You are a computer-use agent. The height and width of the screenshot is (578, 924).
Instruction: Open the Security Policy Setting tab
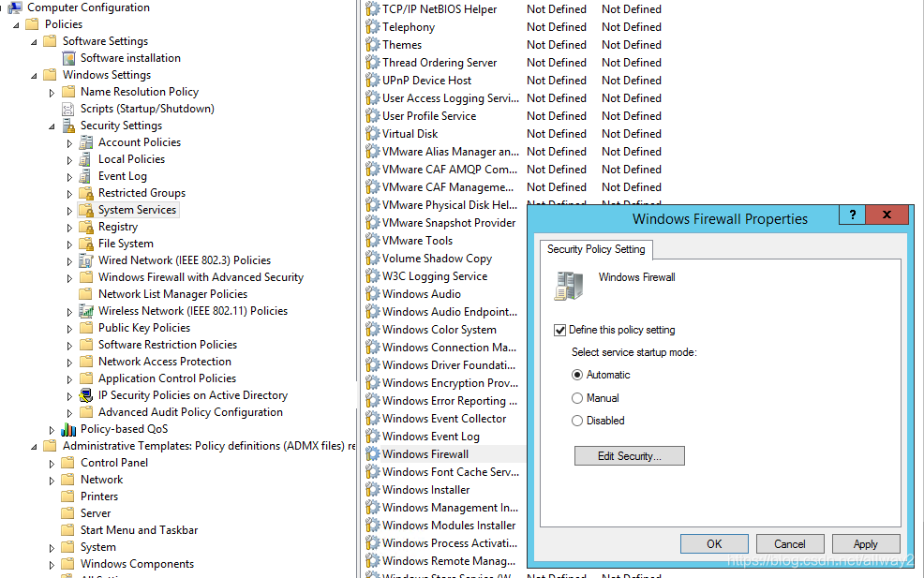596,249
